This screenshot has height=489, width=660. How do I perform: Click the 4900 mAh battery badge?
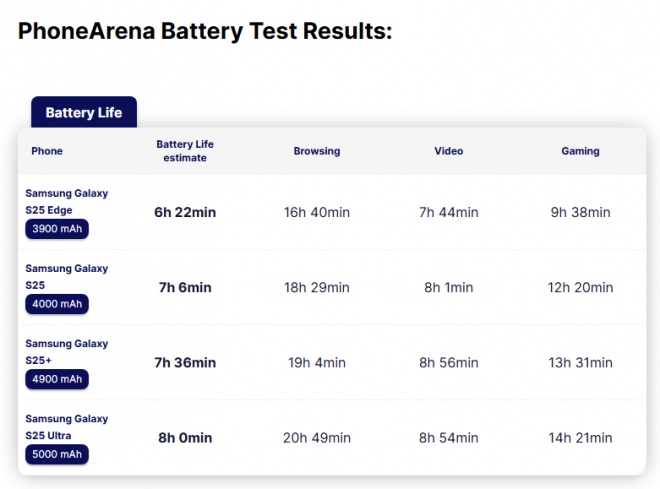tap(57, 379)
